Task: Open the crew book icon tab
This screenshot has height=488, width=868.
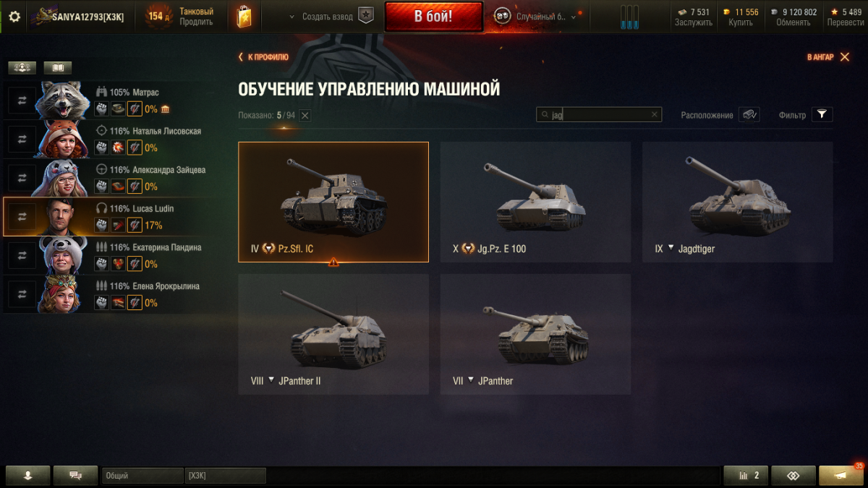Action: pyautogui.click(x=58, y=68)
